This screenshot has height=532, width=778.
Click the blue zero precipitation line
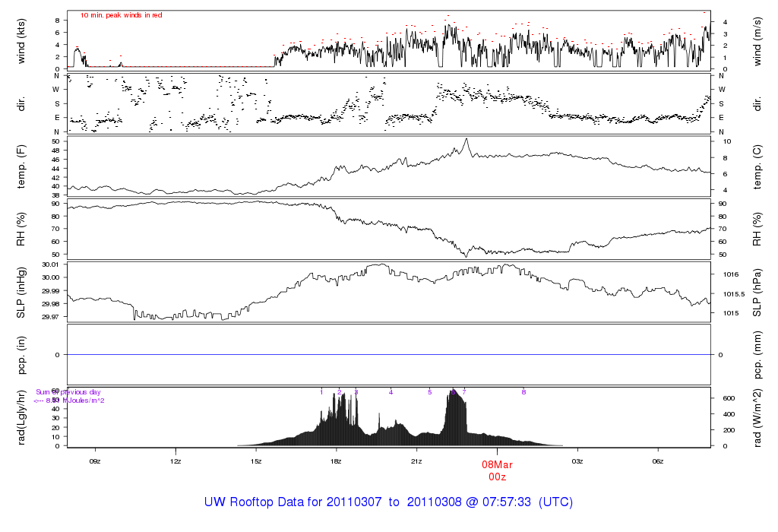[388, 355]
